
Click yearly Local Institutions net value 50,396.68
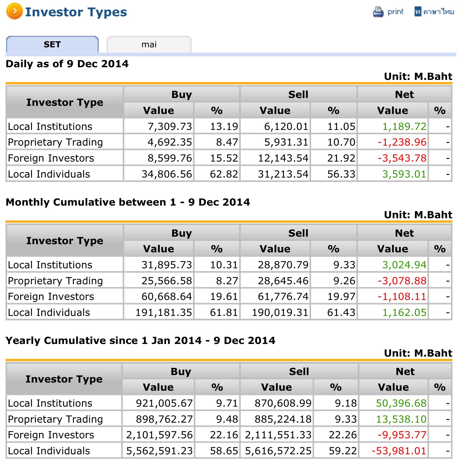(401, 403)
